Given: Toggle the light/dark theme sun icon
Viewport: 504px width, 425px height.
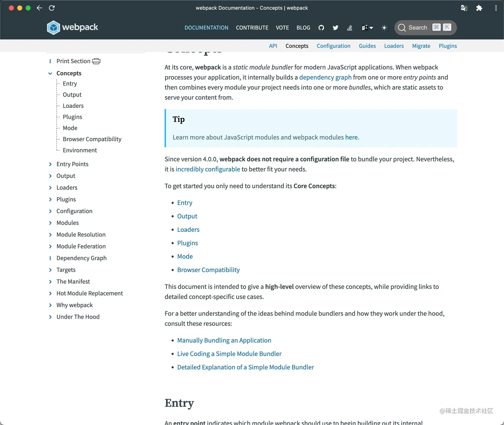Looking at the screenshot, I should click(x=384, y=28).
